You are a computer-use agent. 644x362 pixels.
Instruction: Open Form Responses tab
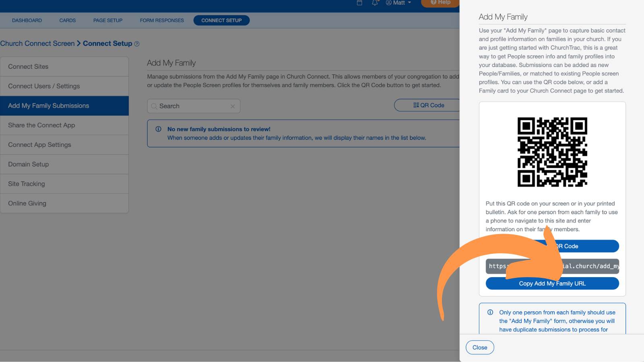[162, 21]
